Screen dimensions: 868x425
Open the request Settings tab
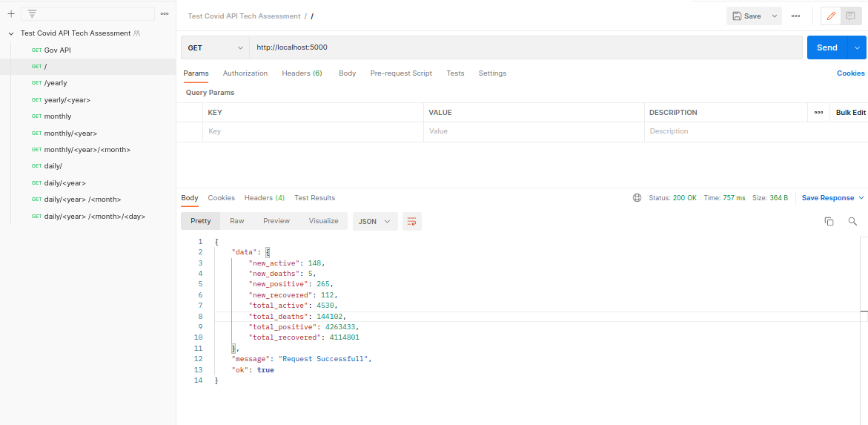(492, 73)
